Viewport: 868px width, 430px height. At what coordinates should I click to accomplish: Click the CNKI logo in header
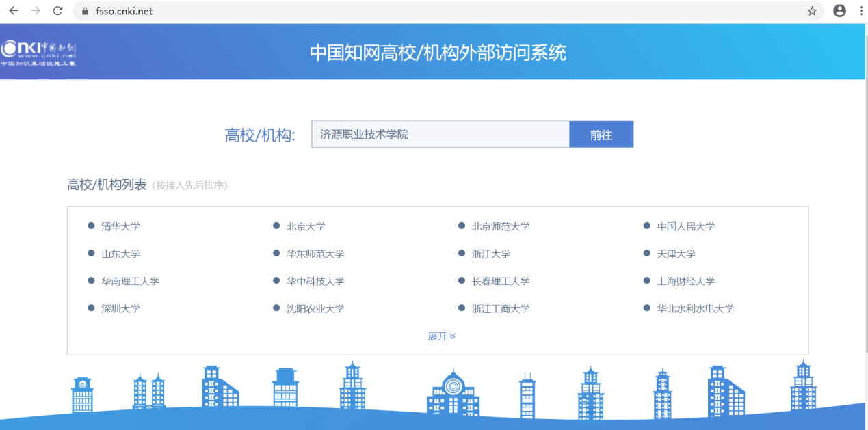[x=39, y=52]
